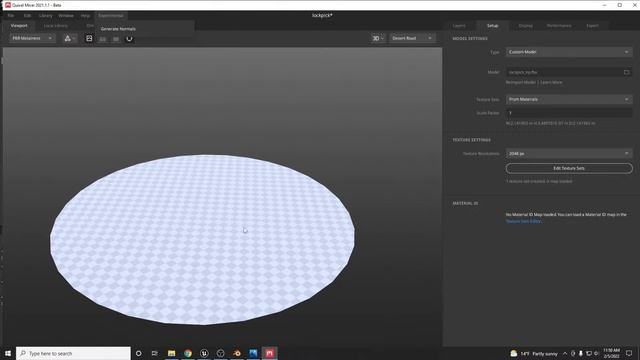
Task: Select the Setup tab
Action: pos(492,26)
